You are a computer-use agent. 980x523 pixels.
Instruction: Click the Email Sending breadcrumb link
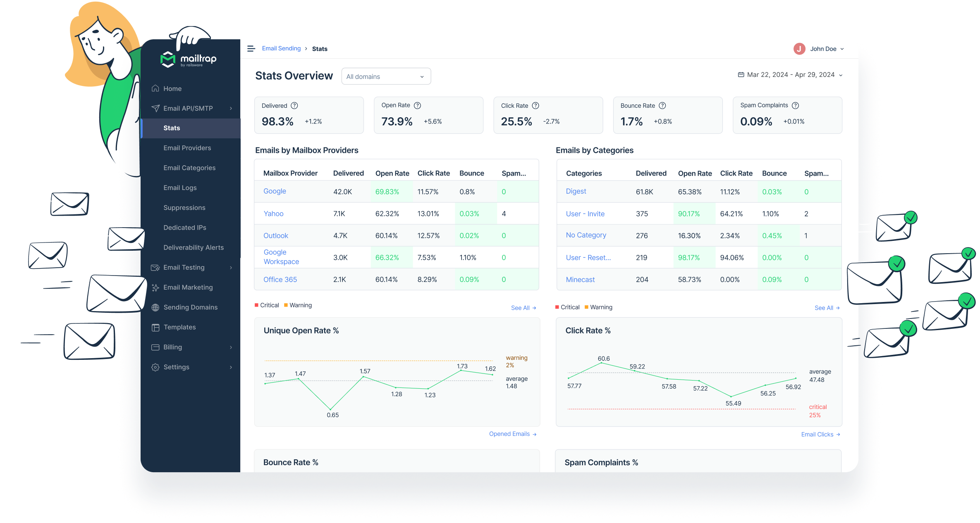[281, 48]
